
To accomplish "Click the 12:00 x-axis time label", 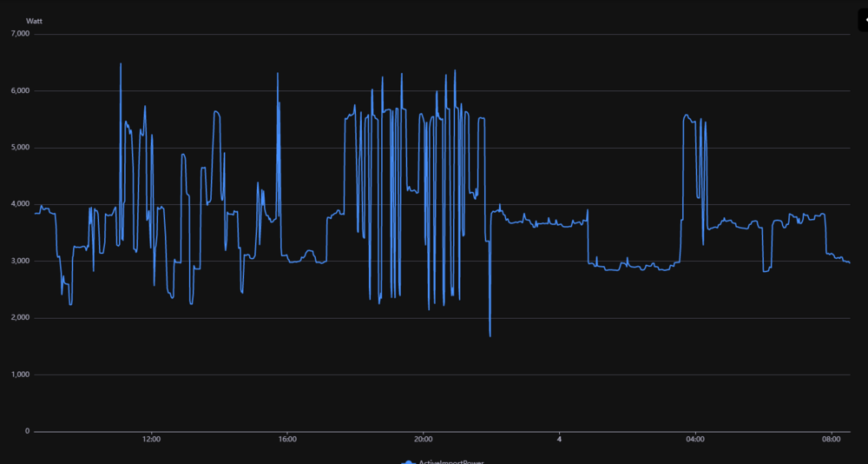I will (151, 439).
